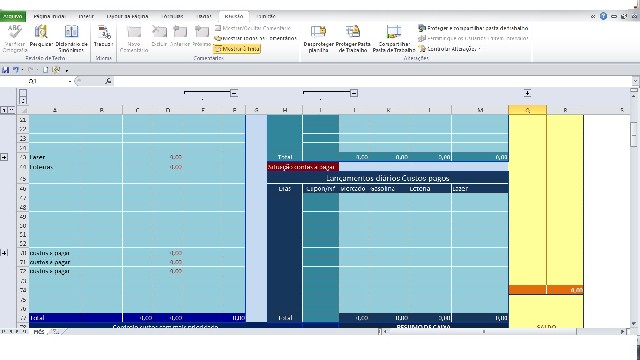Click the Redo arrow icon

pyautogui.click(x=31, y=70)
